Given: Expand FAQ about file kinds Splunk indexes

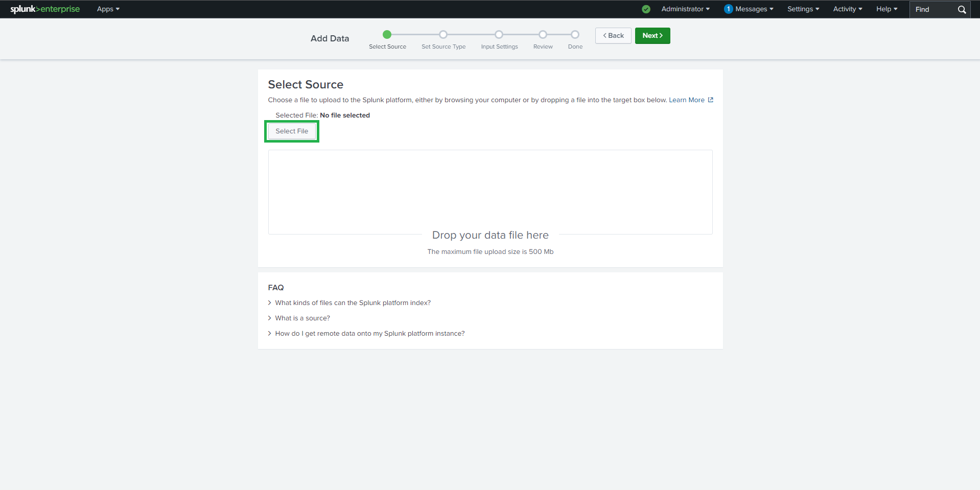Looking at the screenshot, I should 353,303.
